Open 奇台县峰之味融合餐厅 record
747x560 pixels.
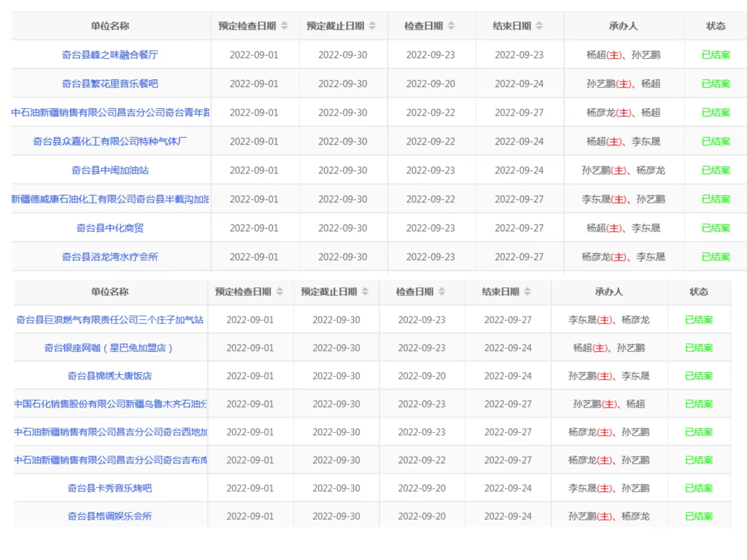click(x=110, y=55)
